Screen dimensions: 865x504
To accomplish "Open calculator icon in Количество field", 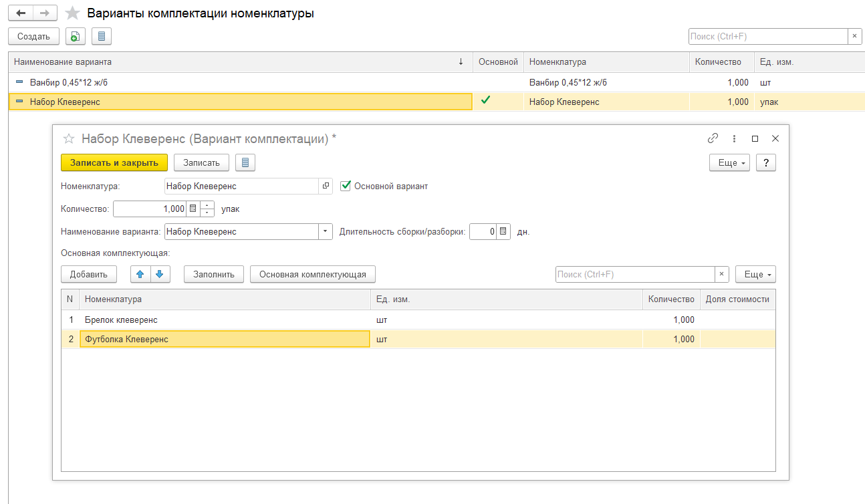I will (x=193, y=209).
